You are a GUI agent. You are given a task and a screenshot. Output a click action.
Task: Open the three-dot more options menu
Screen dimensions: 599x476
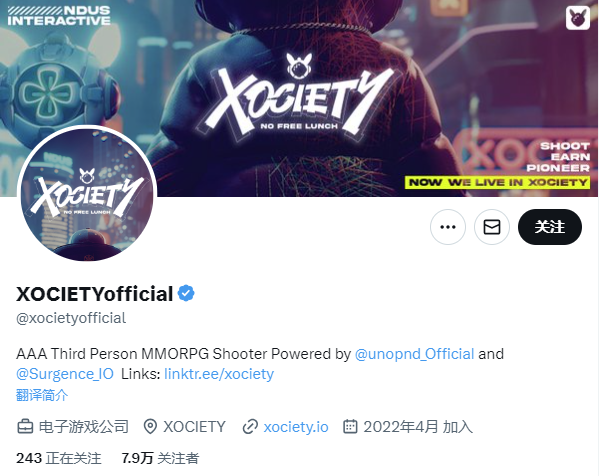pos(448,227)
